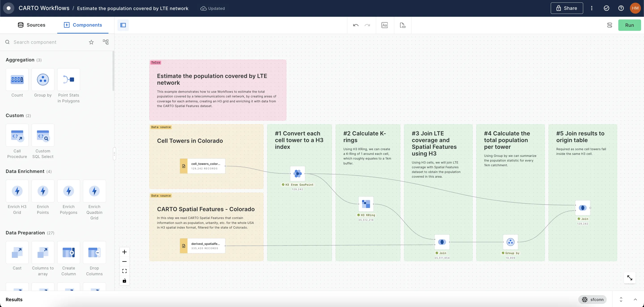Select the Enrich H3 Grid component
Image resolution: width=644 pixels, height=307 pixels.
17,191
